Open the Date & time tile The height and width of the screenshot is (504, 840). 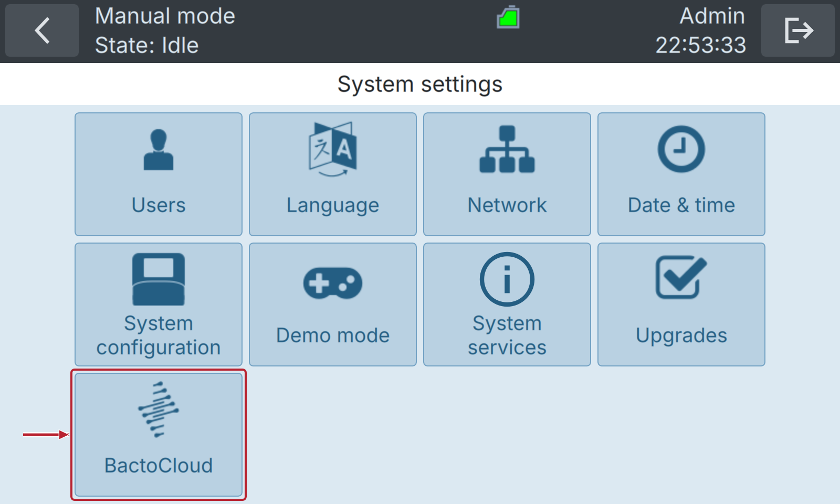pyautogui.click(x=681, y=174)
